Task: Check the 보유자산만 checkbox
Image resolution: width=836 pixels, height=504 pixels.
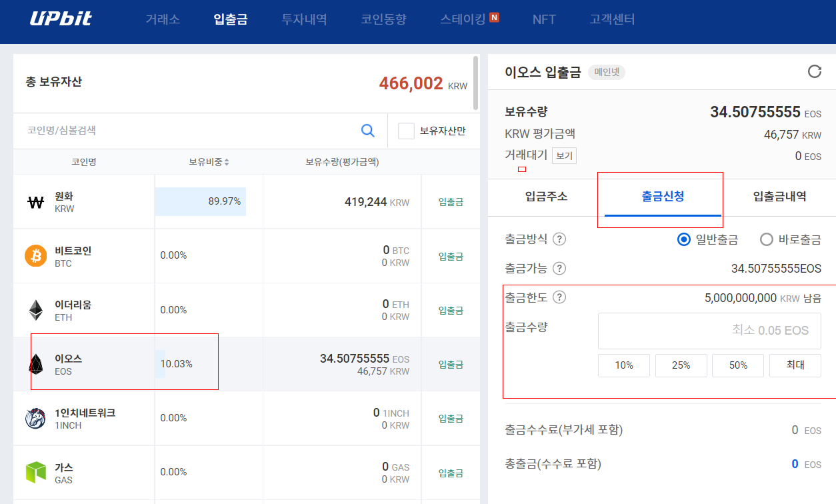Action: (x=406, y=131)
